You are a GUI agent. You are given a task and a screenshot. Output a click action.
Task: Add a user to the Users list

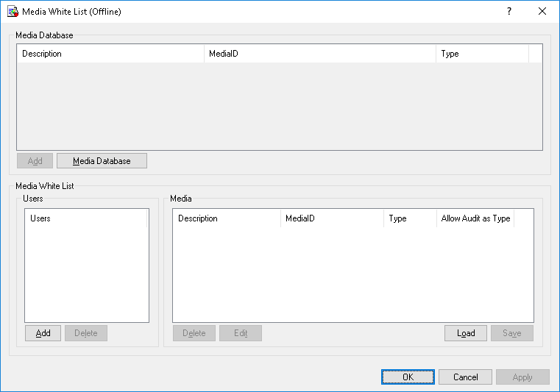(x=43, y=333)
